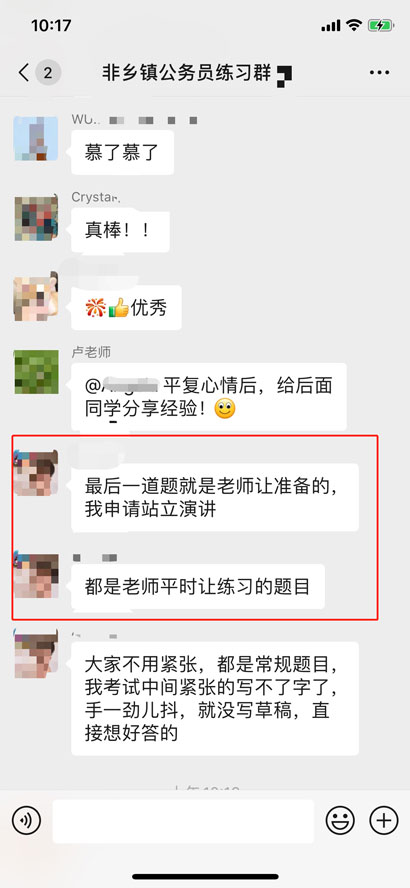This screenshot has width=410, height=888.
Task: Tap the avatar beside 慕了慕了 message
Action: click(x=36, y=139)
